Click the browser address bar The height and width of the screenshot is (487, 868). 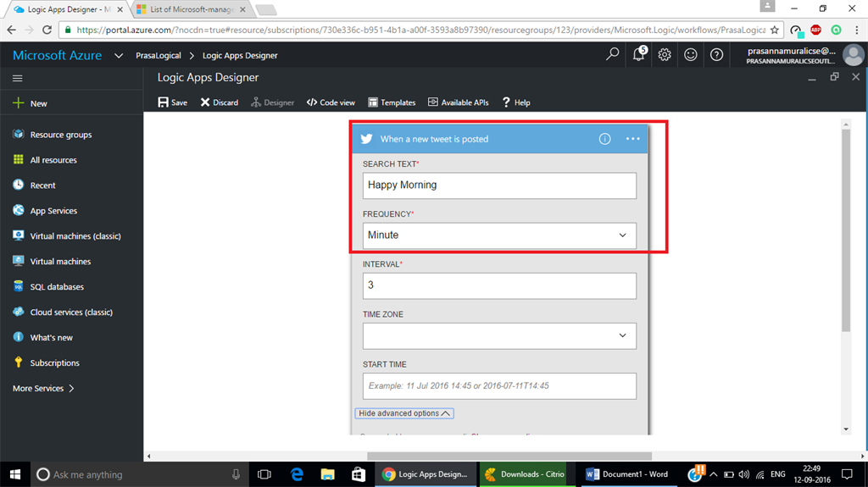tap(420, 30)
